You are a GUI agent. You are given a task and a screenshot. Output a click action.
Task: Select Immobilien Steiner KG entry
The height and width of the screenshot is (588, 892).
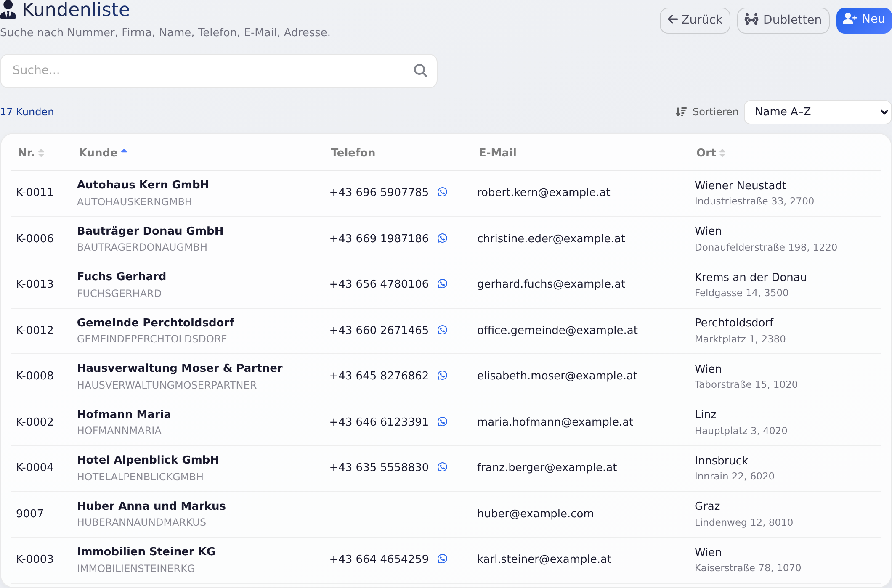(x=146, y=551)
